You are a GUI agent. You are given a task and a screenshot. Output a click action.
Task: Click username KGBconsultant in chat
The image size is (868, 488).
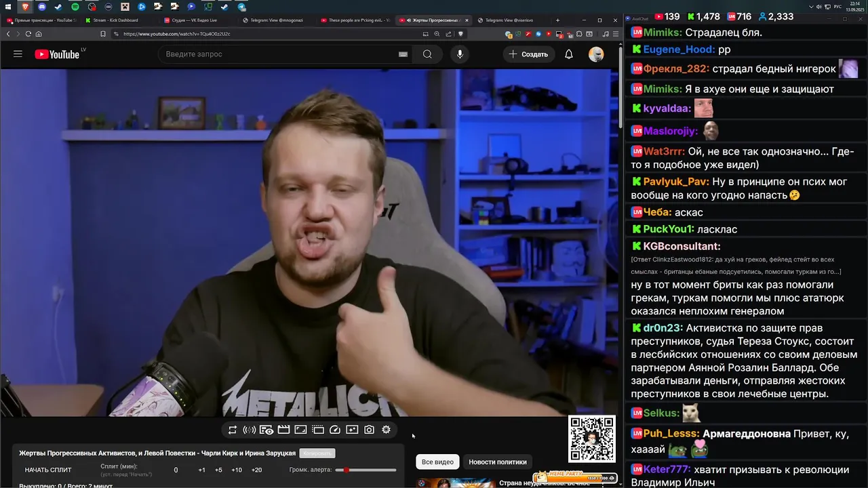click(681, 246)
